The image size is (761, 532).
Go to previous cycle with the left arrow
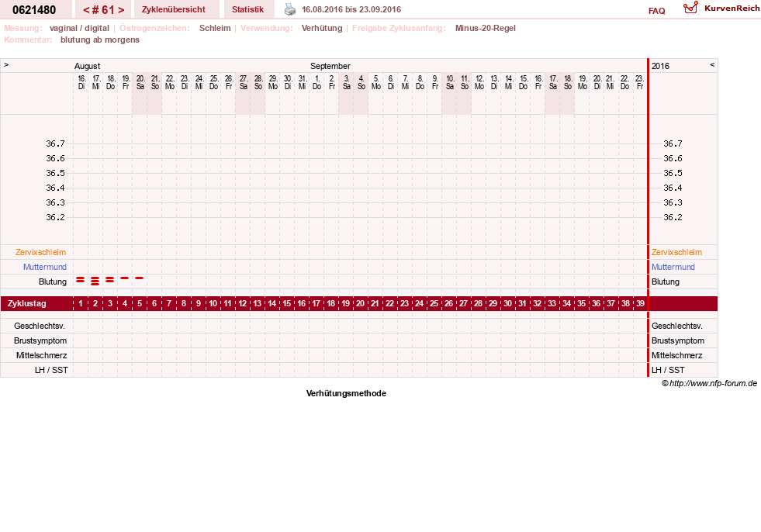pyautogui.click(x=86, y=10)
